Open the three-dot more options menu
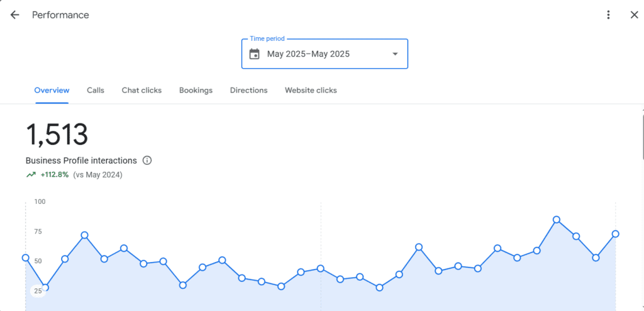The image size is (644, 311). point(608,15)
